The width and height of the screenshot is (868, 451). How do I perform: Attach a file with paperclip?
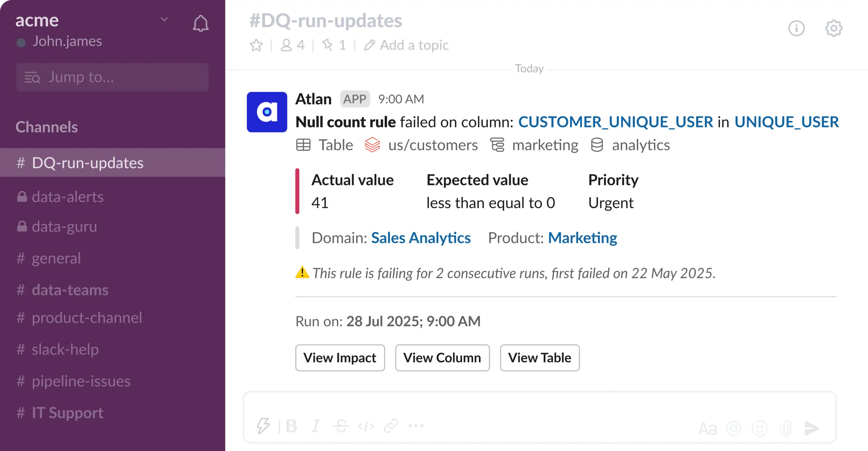coord(786,428)
